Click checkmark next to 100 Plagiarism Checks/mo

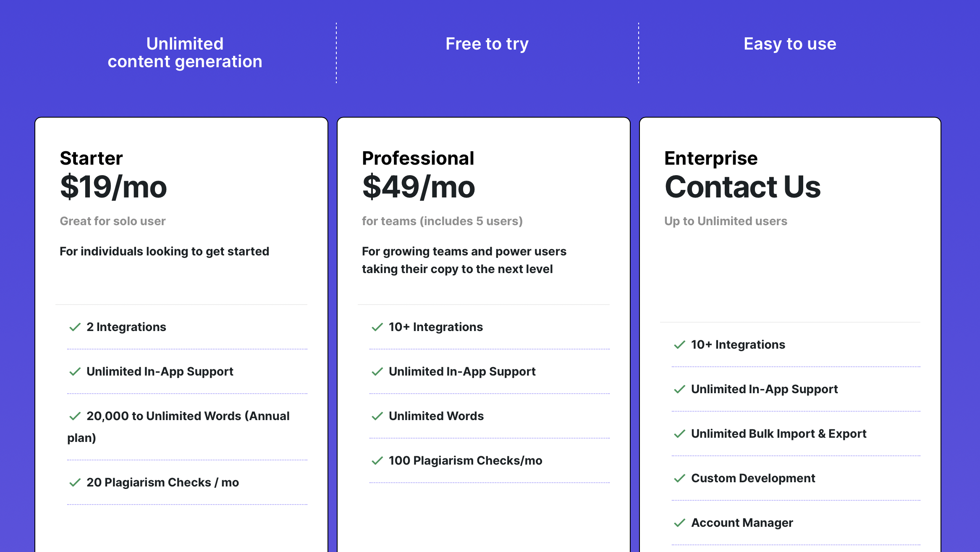coord(377,460)
